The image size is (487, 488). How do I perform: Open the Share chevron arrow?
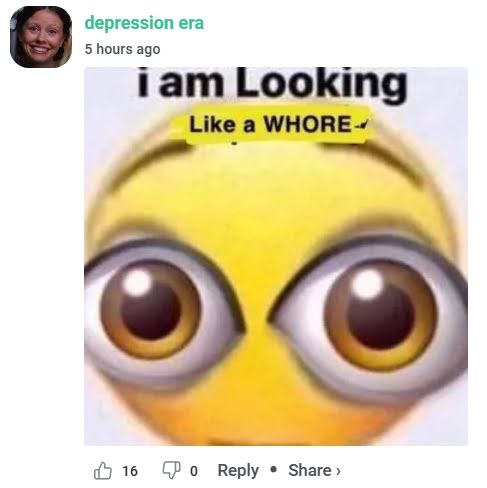tap(338, 471)
